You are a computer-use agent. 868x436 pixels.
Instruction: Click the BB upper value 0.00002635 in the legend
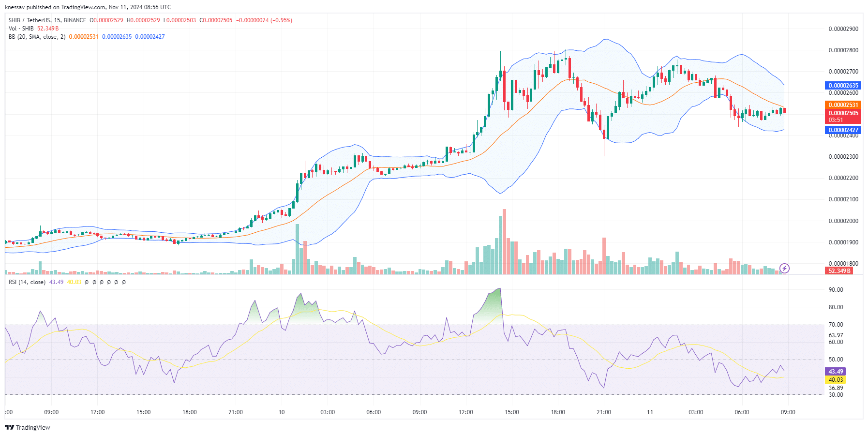[117, 37]
